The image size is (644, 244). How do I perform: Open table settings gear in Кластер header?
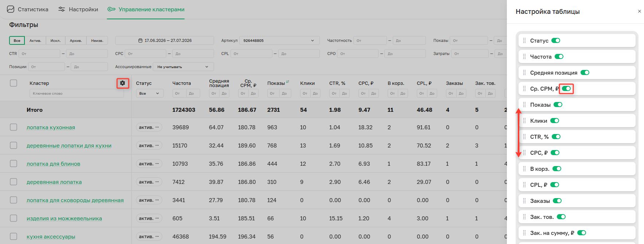pos(123,83)
